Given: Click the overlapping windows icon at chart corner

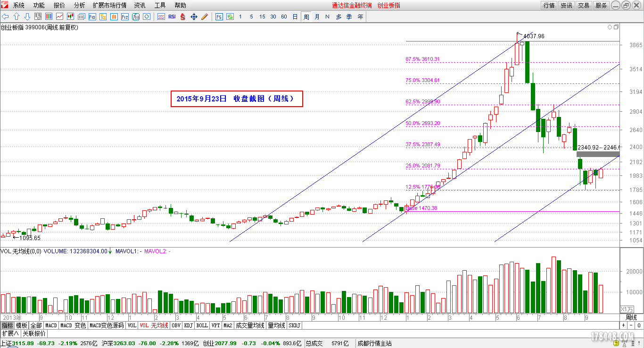Looking at the screenshot, I should point(616,27).
